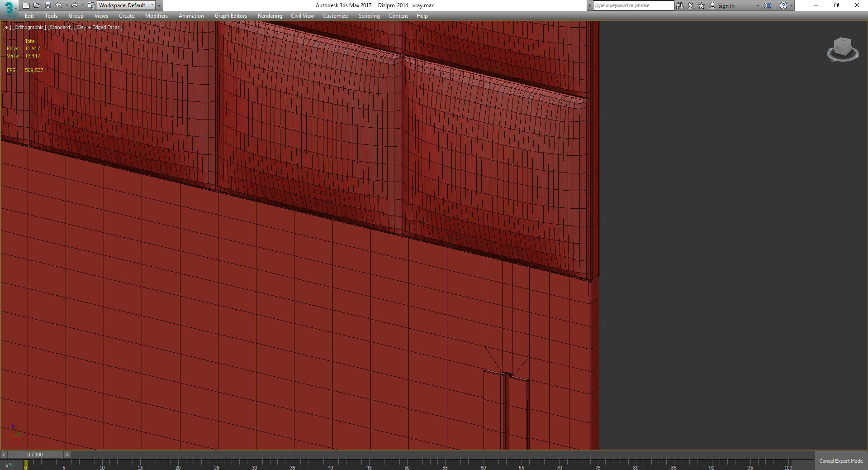
Task: Undo the last action with Undo arrow
Action: (59, 5)
